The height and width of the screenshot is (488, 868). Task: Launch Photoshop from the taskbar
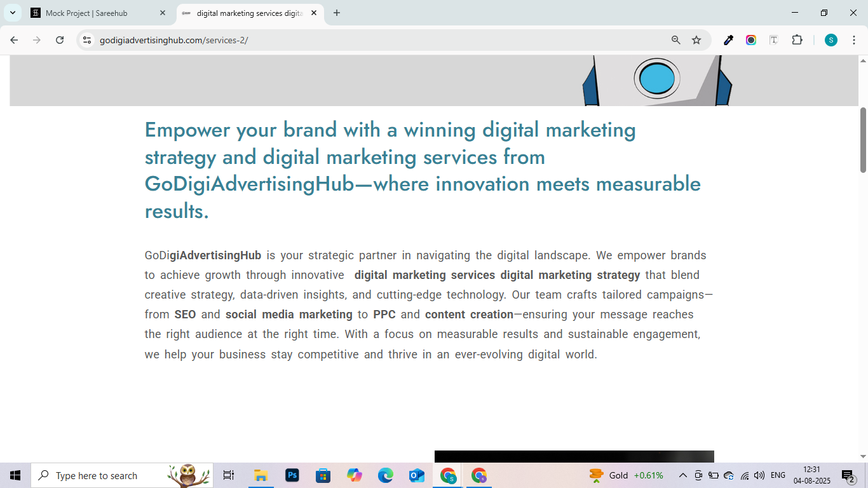[x=292, y=475]
